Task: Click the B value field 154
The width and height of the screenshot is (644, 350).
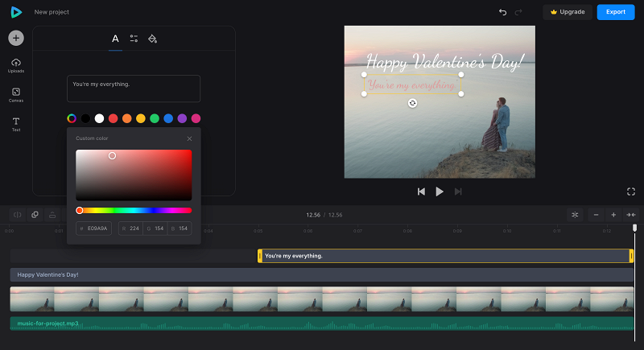Action: [x=180, y=229]
